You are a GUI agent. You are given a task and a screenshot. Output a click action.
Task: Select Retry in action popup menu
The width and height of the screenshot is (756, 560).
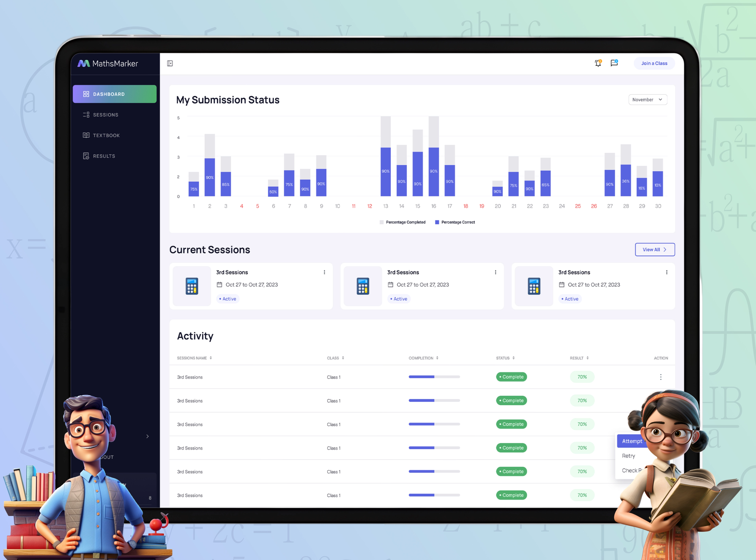tap(629, 456)
